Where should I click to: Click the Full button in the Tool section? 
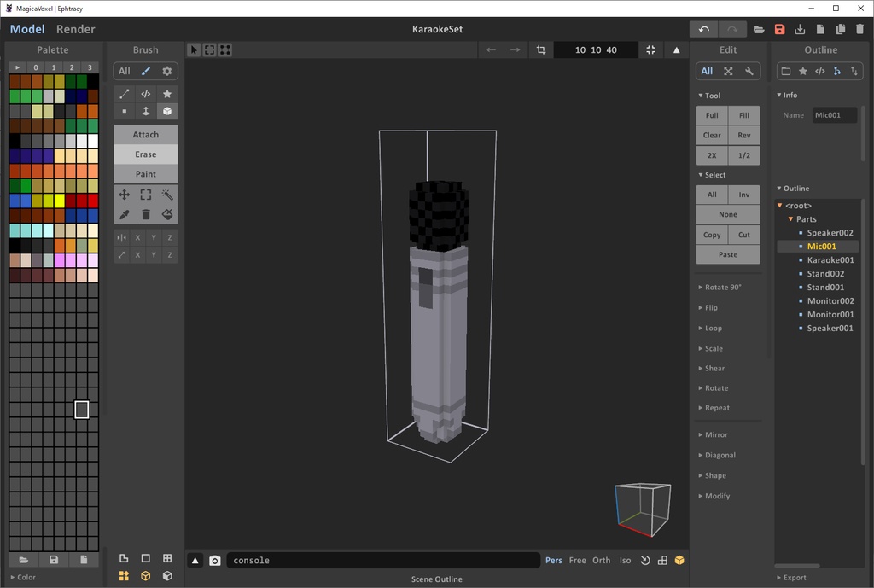712,115
